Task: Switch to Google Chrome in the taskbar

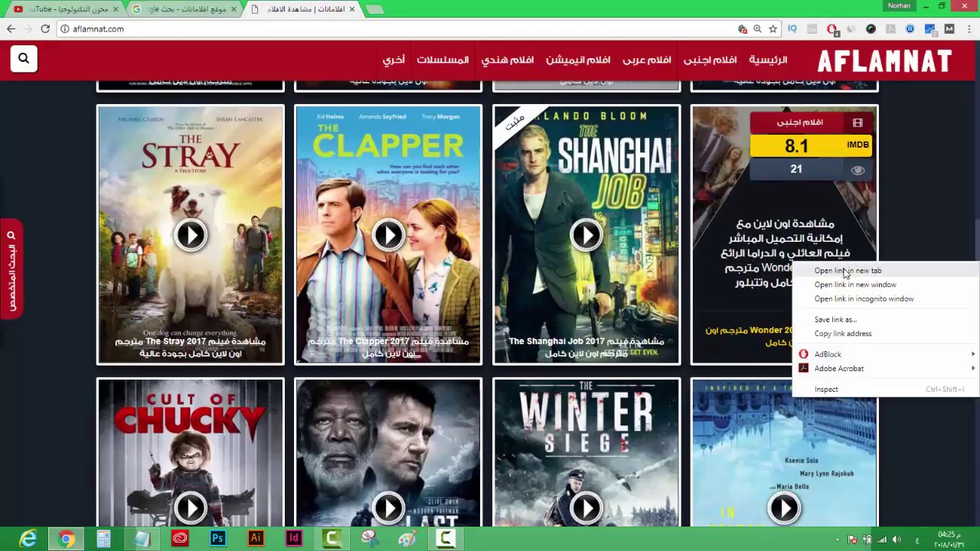Action: point(67,539)
